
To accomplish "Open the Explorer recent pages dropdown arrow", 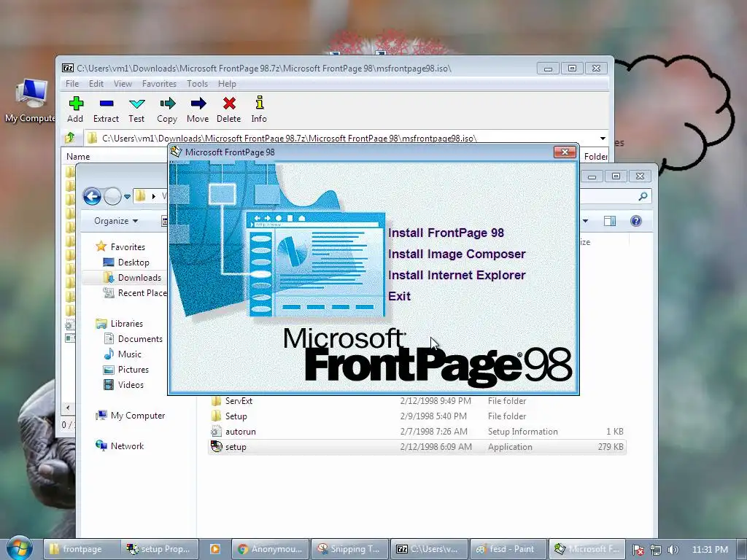I will click(127, 196).
